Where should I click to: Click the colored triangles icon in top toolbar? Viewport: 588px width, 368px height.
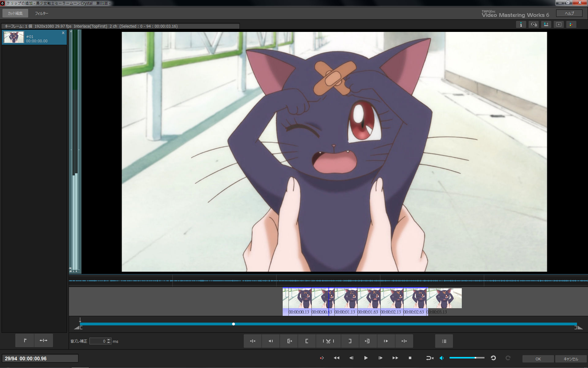point(571,25)
